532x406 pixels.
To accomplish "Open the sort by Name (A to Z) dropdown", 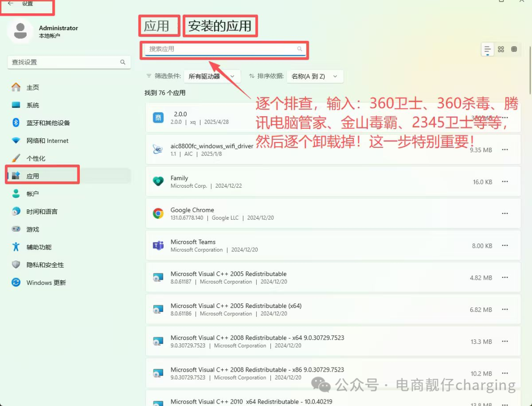I will [x=315, y=76].
